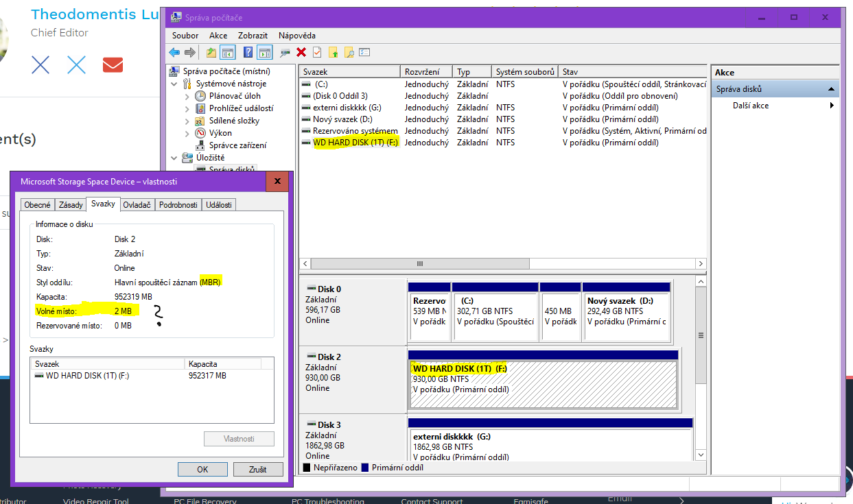
Task: Expand the Sdílené složky tree node
Action: pos(187,121)
